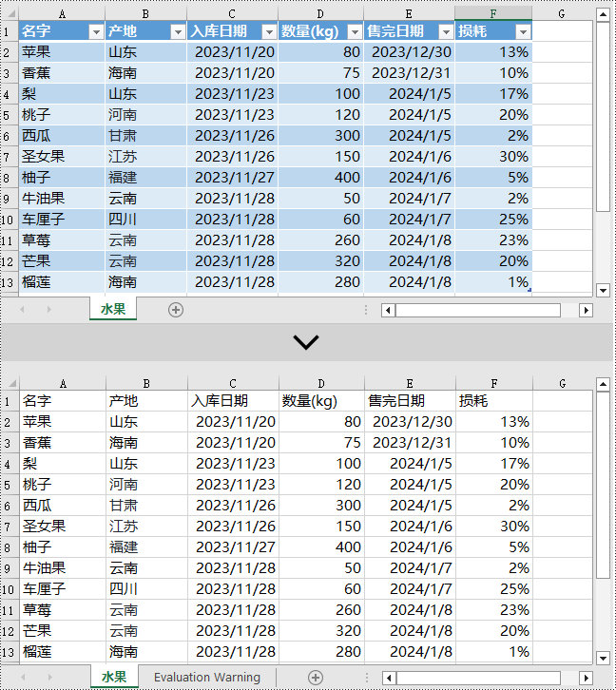Click the upper vertical scrollbar down arrow
The width and height of the screenshot is (616, 690).
(x=603, y=290)
